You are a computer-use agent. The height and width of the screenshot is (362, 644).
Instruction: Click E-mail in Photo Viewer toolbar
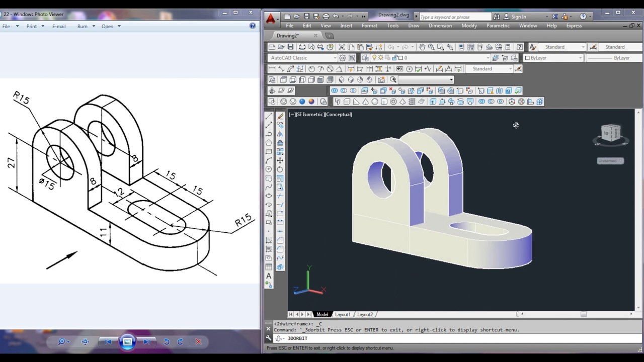point(59,26)
